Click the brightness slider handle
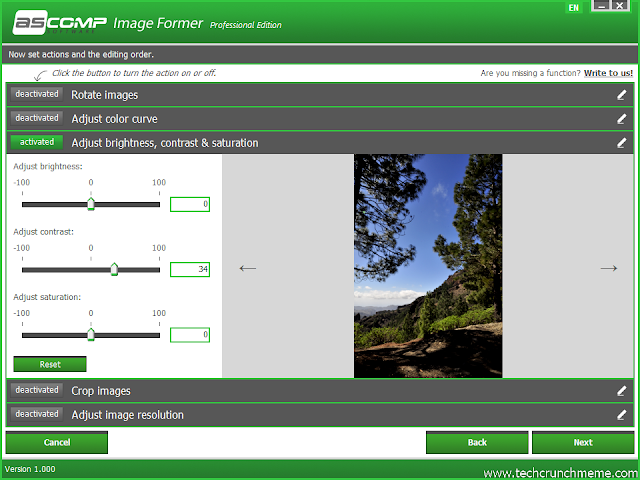Image resolution: width=640 pixels, height=480 pixels. click(x=91, y=204)
